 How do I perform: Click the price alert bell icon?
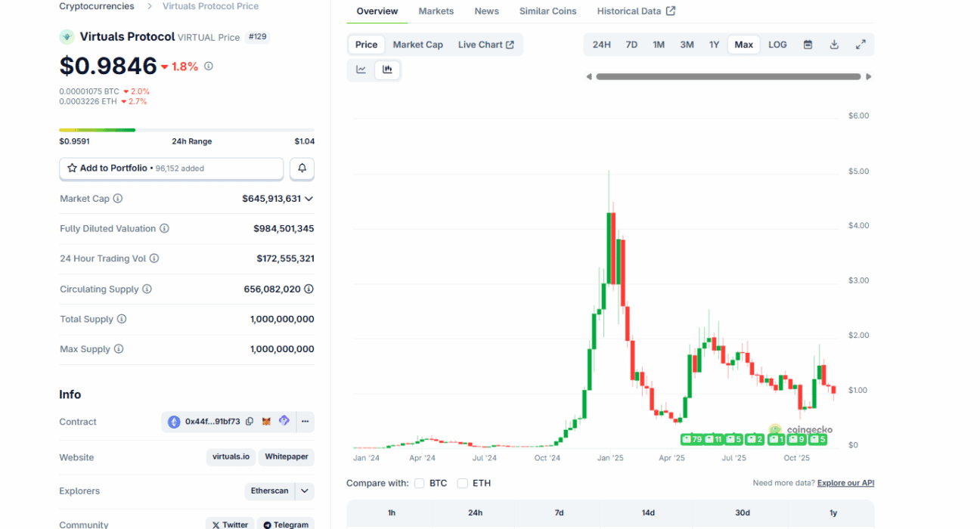tap(302, 169)
